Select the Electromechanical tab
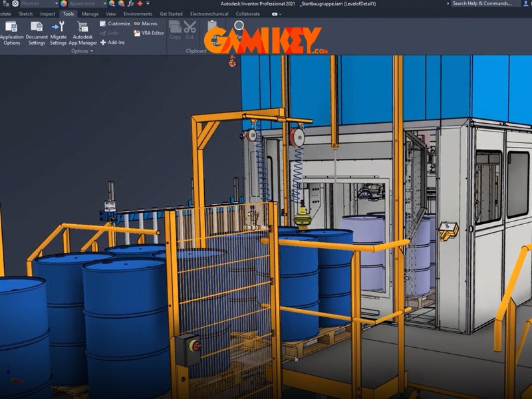This screenshot has height=399, width=532. pyautogui.click(x=209, y=13)
